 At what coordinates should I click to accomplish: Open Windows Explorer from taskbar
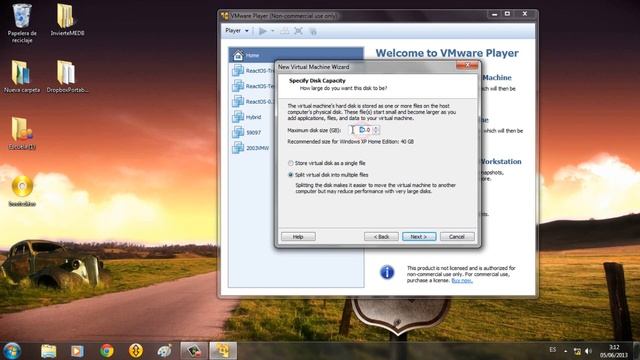pos(48,351)
